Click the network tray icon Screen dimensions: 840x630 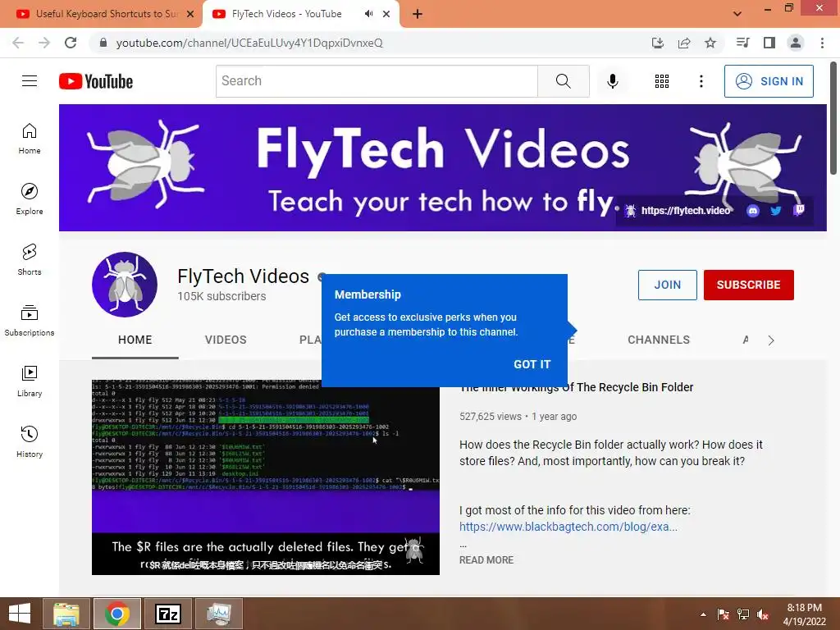click(742, 614)
